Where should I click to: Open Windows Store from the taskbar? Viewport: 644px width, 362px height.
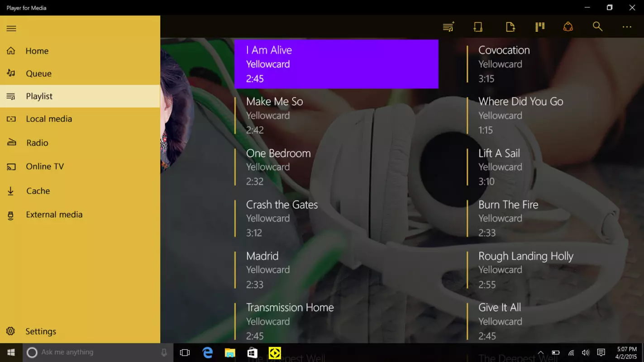point(252,352)
